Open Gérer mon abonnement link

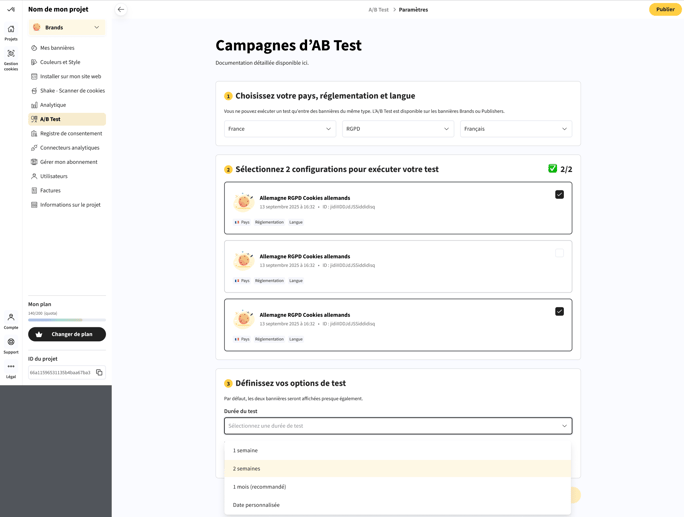pos(67,162)
